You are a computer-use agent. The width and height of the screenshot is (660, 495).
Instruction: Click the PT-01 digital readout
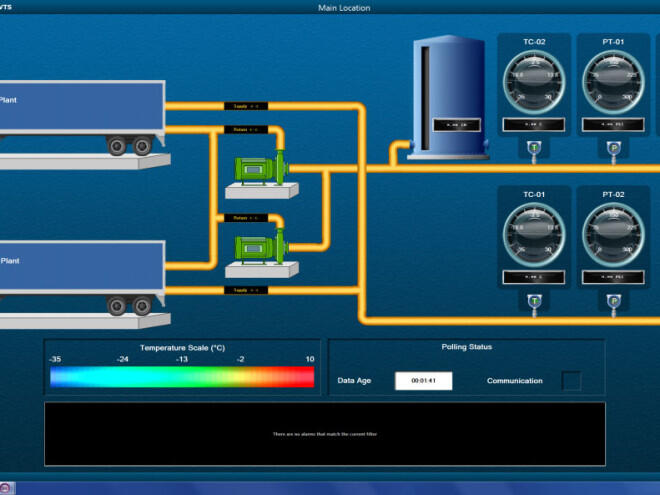click(x=613, y=125)
